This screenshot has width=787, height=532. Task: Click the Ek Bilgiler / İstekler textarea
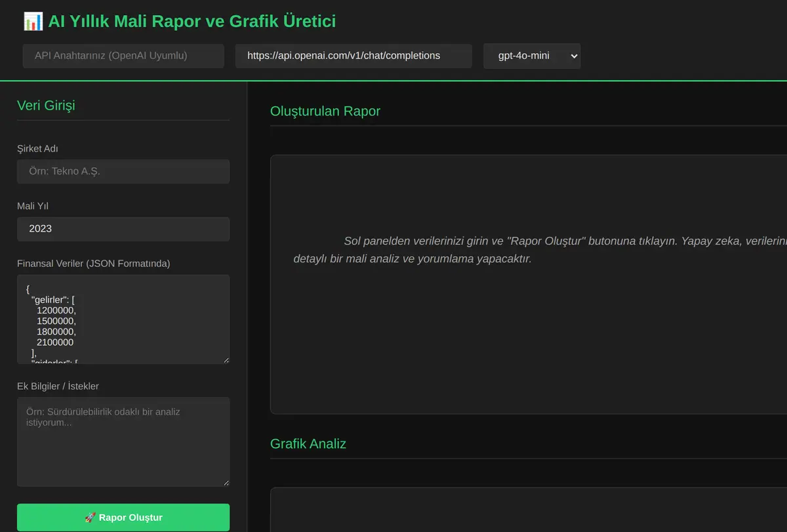123,441
